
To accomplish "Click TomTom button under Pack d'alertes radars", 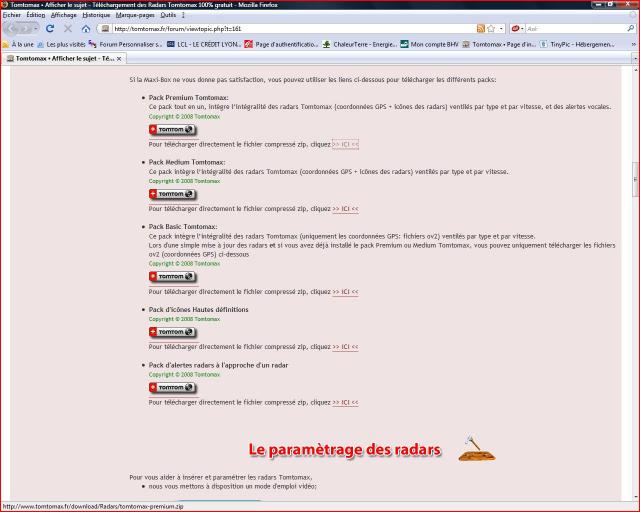I will point(172,387).
